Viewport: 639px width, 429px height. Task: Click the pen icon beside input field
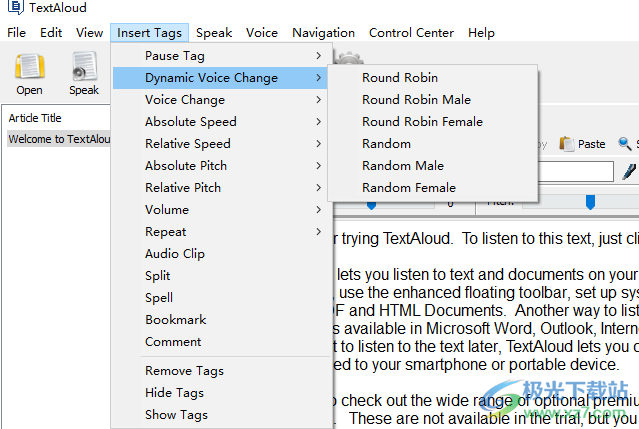click(629, 172)
